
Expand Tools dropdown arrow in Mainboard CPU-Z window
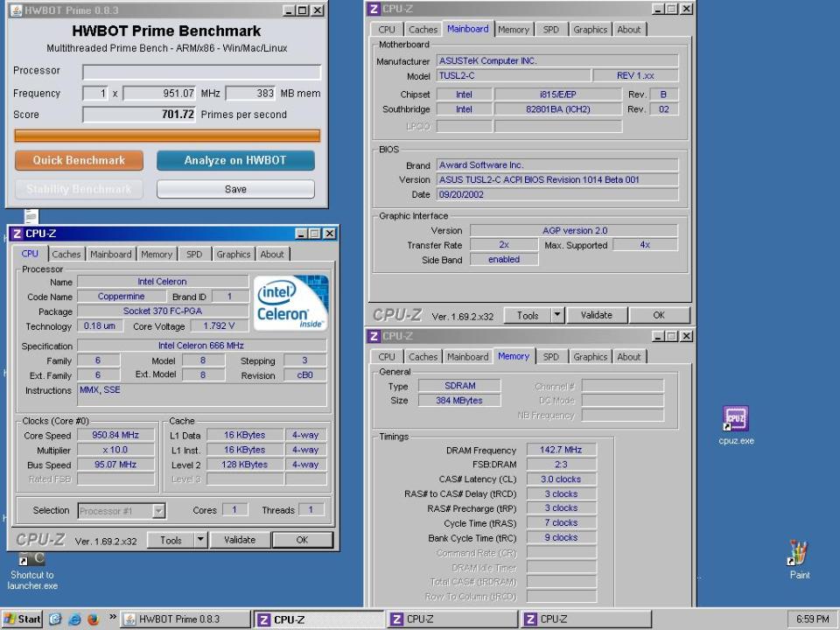click(x=557, y=315)
